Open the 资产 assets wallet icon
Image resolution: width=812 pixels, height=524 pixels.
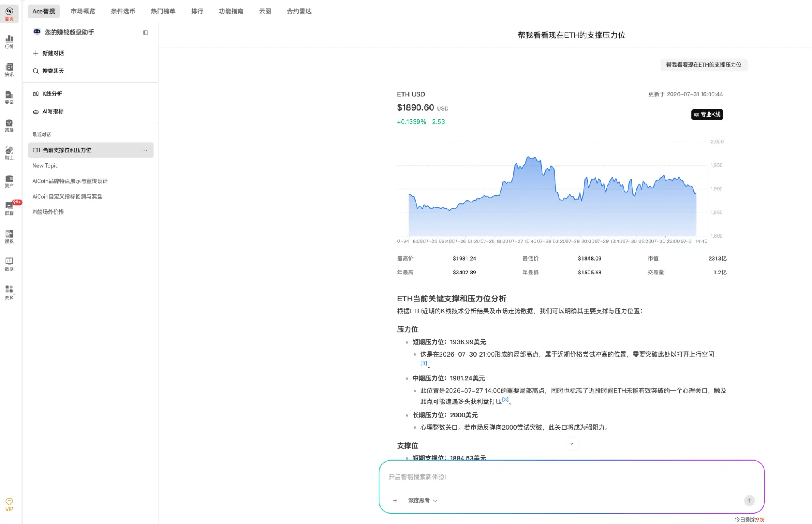9,180
